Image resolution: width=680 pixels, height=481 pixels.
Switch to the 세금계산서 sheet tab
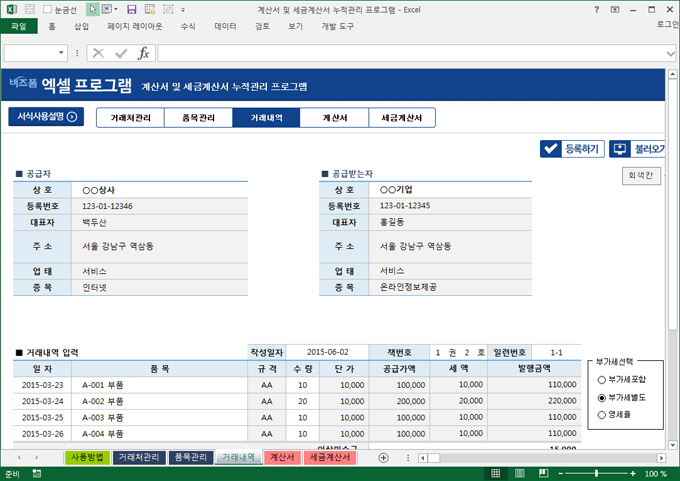click(330, 457)
